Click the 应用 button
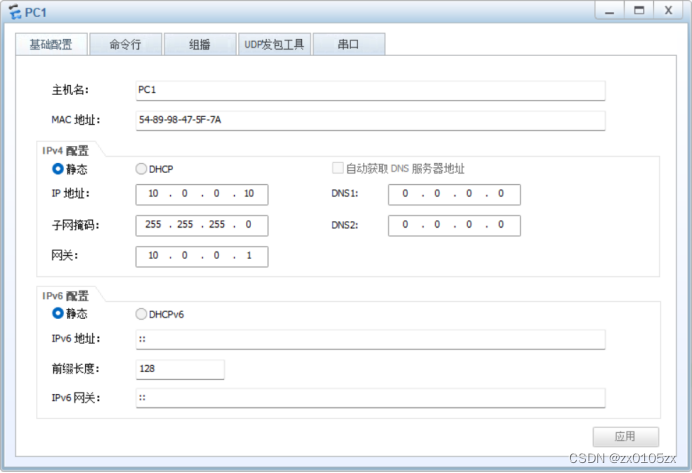 625,436
